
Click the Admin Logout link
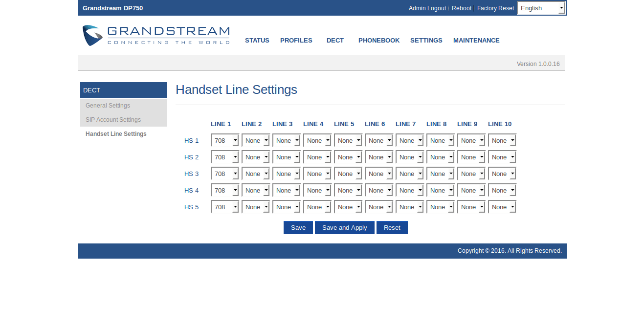tap(427, 8)
